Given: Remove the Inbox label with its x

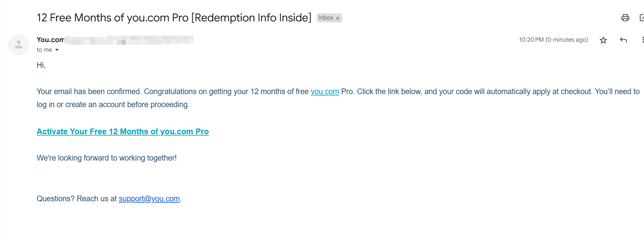Looking at the screenshot, I should click(x=338, y=18).
